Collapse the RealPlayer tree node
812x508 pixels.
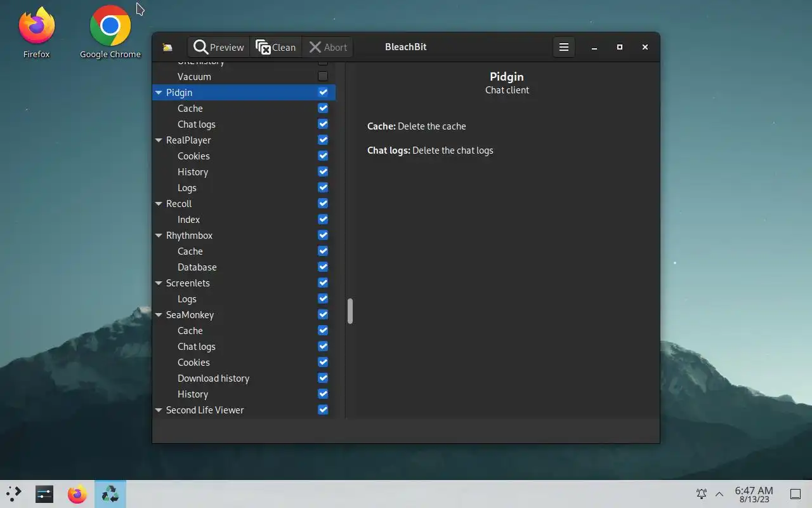159,140
